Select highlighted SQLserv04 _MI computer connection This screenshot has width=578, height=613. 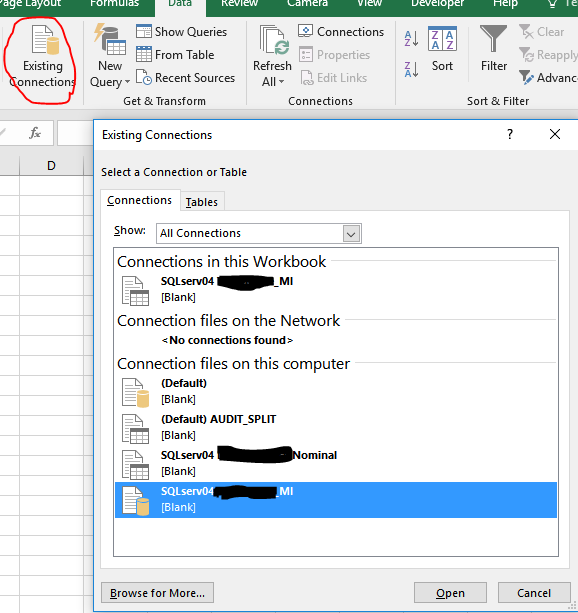tap(336, 500)
